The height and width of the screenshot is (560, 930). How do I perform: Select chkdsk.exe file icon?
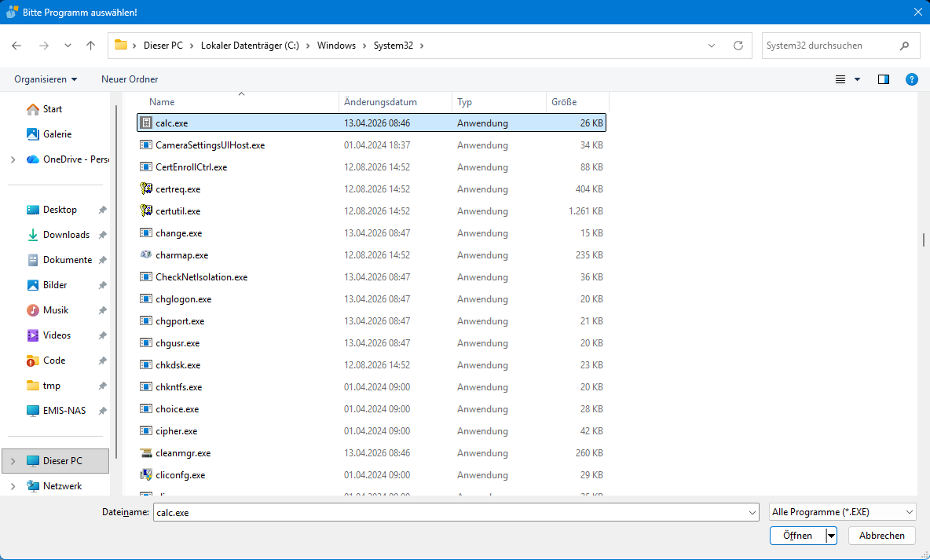146,364
